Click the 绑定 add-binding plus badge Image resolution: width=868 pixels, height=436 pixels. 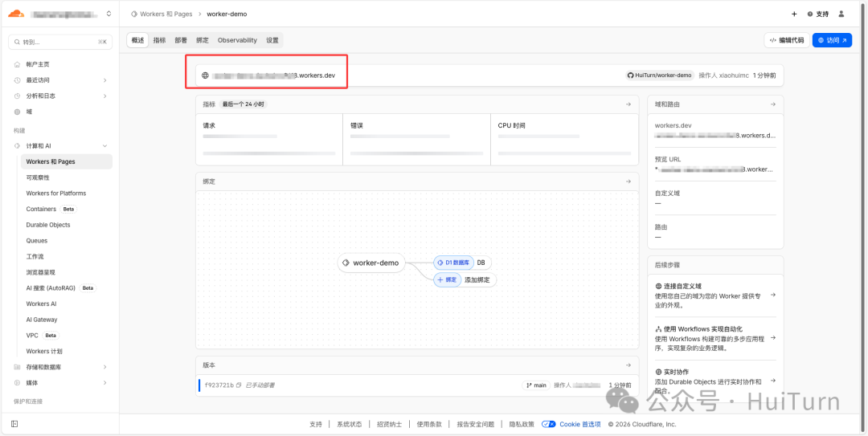tap(448, 280)
